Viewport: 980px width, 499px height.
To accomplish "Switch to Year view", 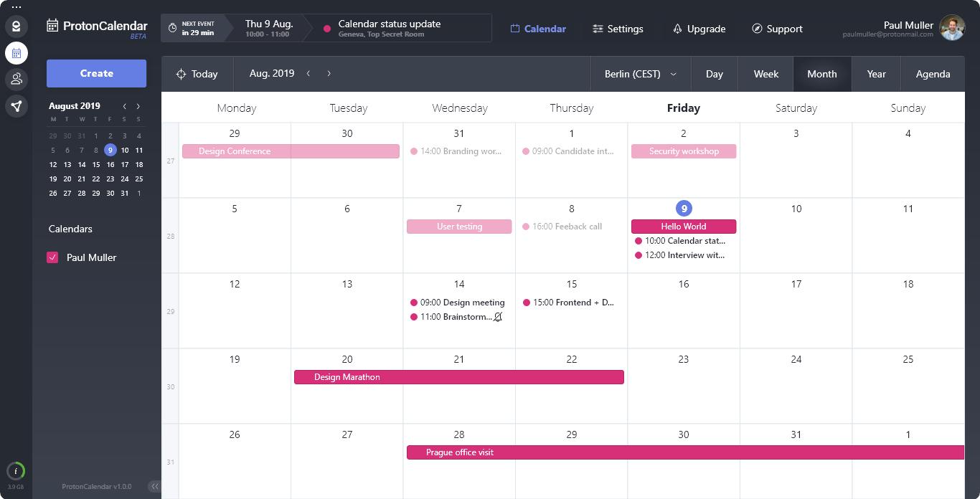I will (876, 74).
